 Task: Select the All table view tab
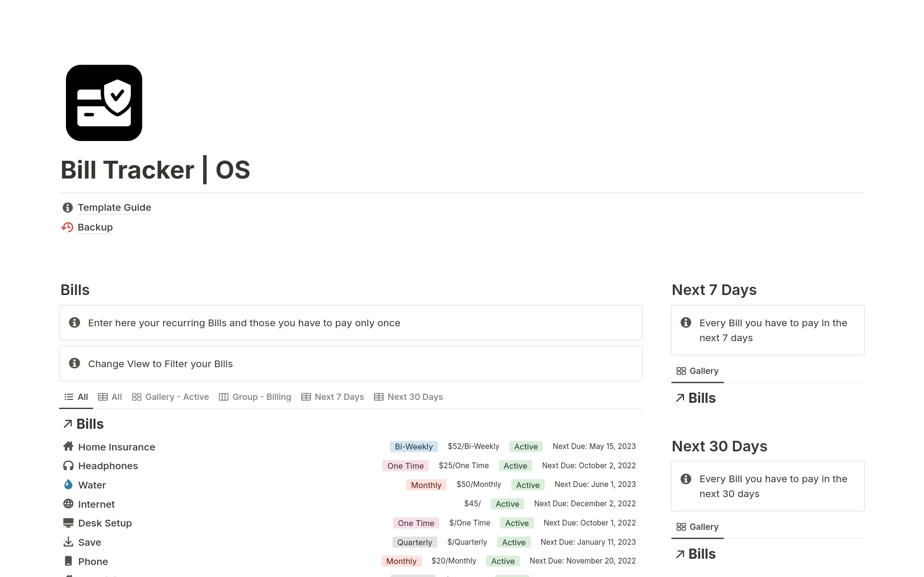[110, 397]
